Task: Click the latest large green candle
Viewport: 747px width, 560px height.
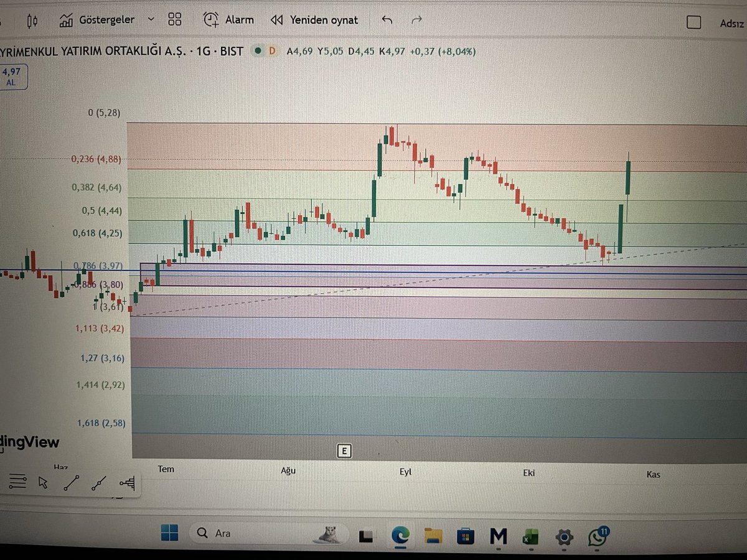Action: 629,177
